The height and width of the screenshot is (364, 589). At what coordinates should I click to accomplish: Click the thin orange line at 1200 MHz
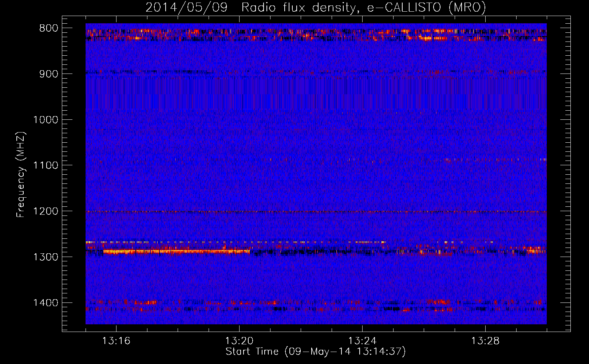coord(316,211)
